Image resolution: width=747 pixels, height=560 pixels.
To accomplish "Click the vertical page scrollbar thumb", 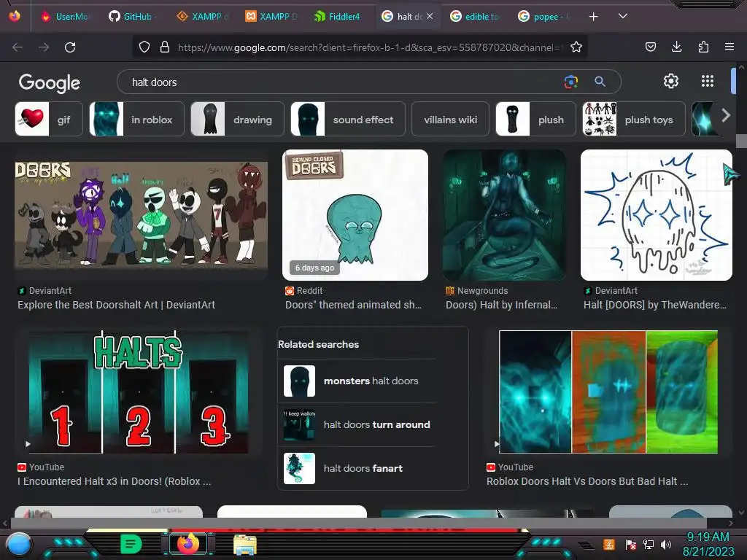I will tap(741, 141).
